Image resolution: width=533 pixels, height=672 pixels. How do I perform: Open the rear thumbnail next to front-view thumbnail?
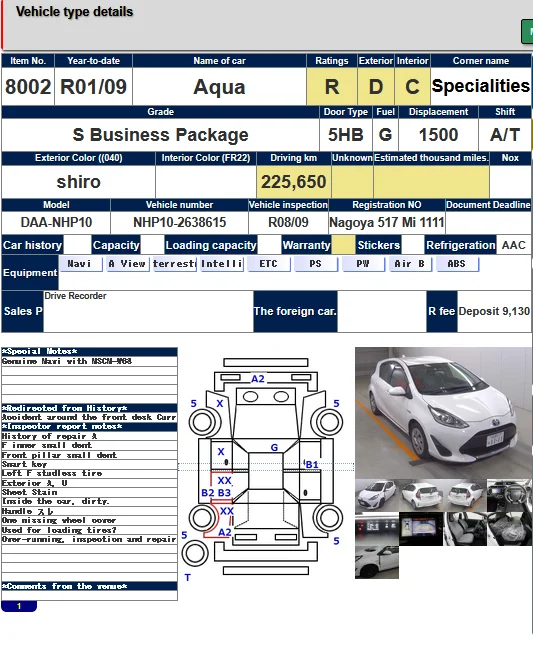point(421,495)
